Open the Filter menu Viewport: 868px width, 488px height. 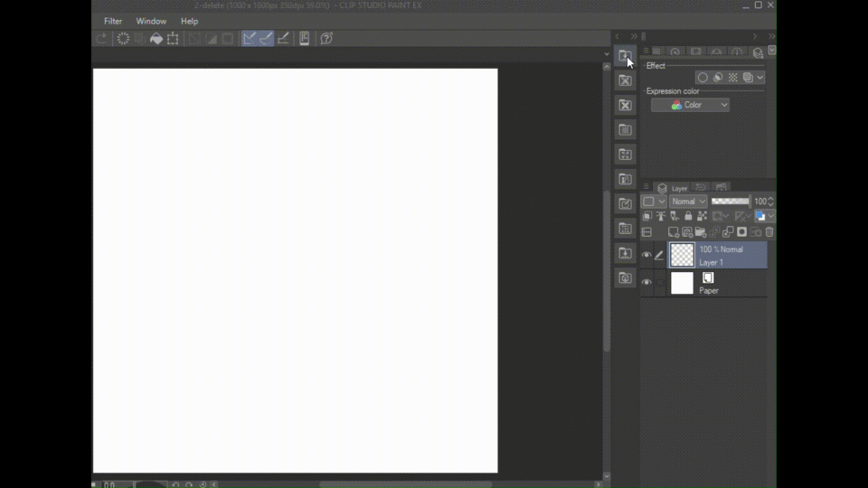[113, 21]
